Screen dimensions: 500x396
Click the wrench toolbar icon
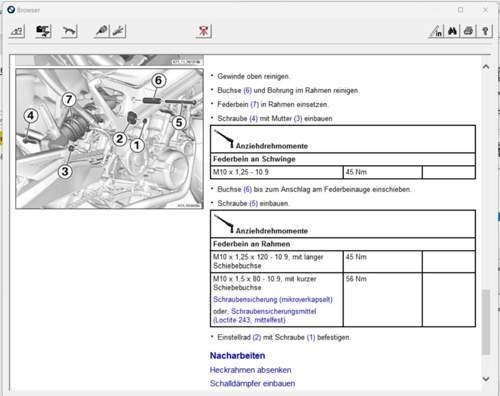118,31
